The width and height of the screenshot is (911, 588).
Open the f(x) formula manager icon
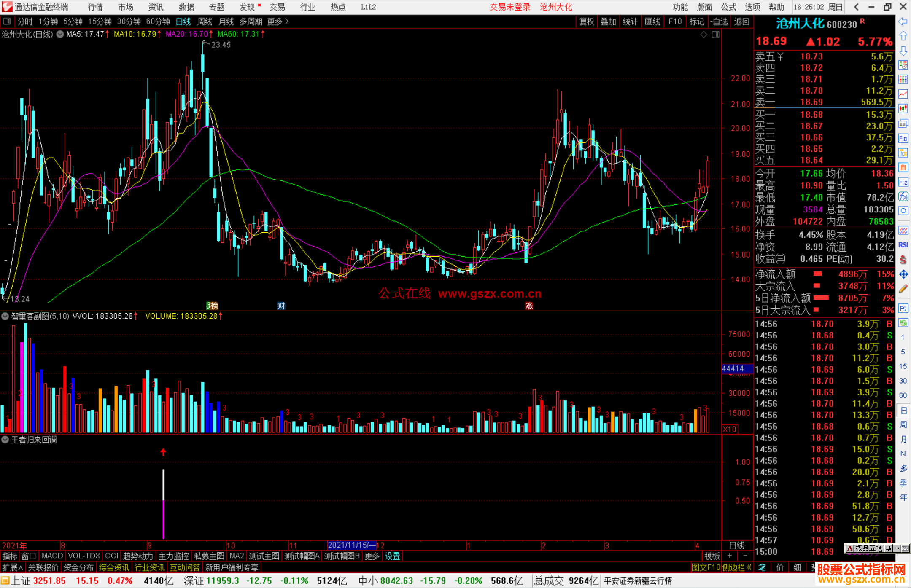click(x=903, y=196)
